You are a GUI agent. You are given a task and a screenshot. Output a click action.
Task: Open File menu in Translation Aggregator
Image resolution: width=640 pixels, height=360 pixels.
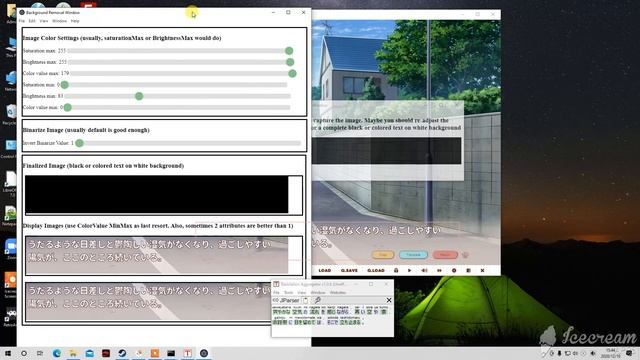[276, 293]
